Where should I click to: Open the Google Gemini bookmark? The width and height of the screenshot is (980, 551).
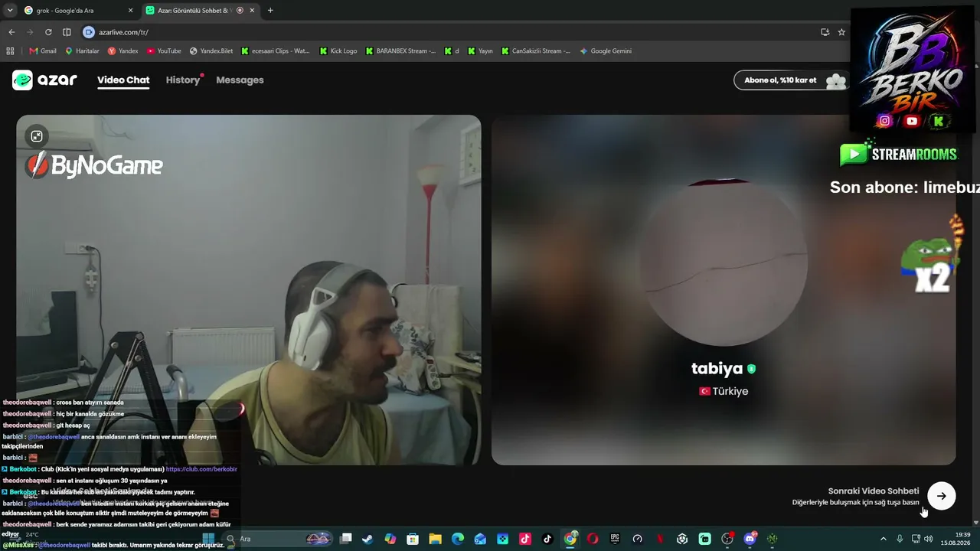[x=606, y=51]
